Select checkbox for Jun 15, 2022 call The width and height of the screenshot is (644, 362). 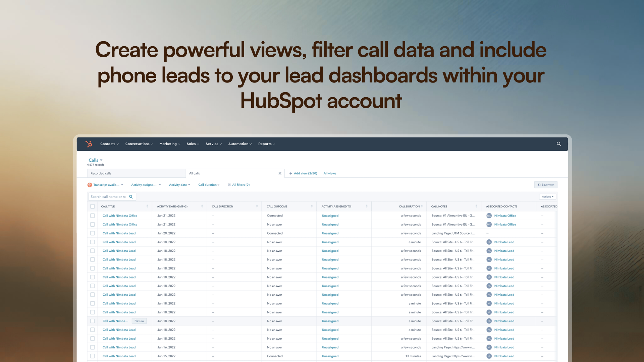click(x=93, y=356)
